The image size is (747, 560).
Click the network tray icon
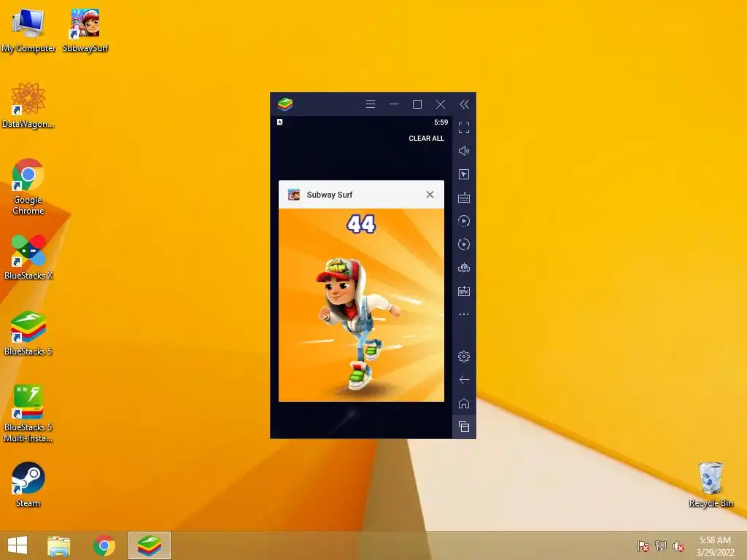coord(661,546)
